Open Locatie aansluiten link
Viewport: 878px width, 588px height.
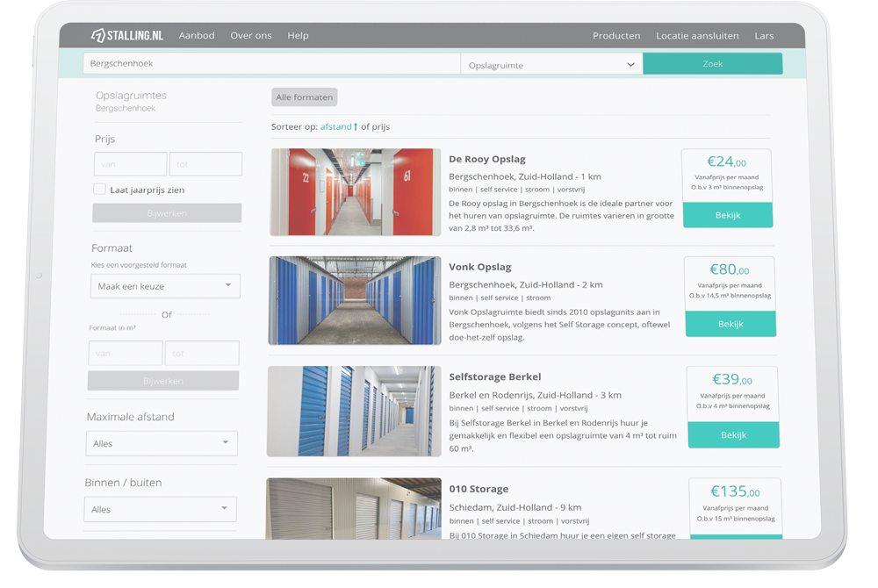[x=697, y=36]
